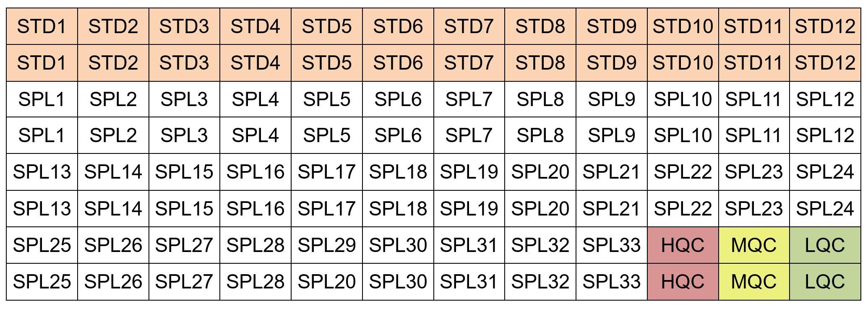Select the green LQC cell in last row
868x309 pixels.
click(825, 282)
